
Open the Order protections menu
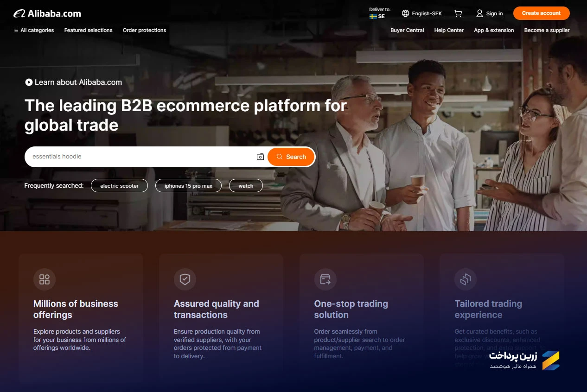(144, 30)
